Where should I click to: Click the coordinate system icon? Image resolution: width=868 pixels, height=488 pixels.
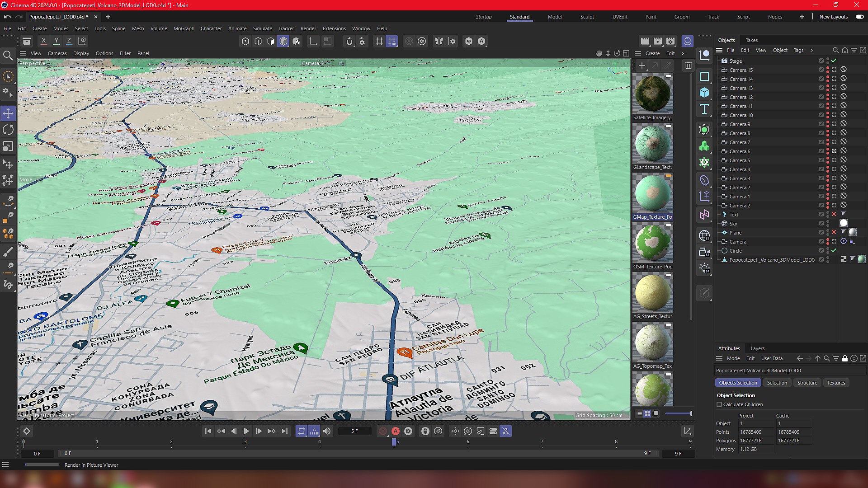coord(82,41)
